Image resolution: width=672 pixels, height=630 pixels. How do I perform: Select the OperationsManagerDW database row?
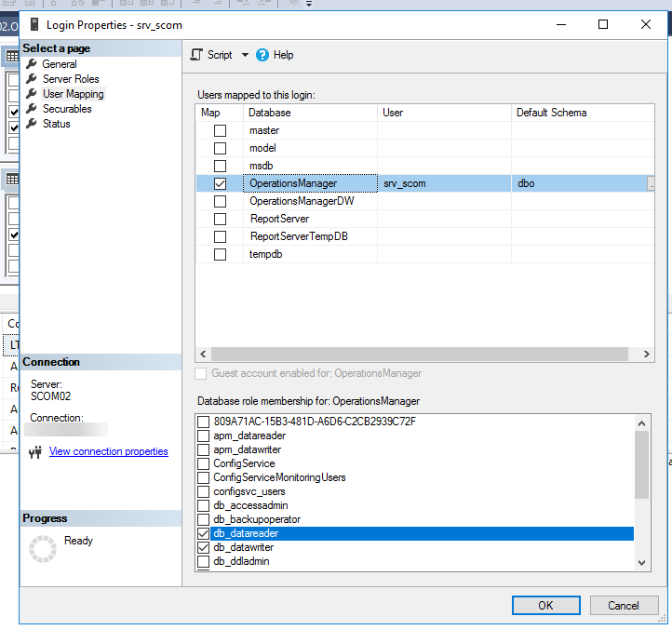coord(425,201)
